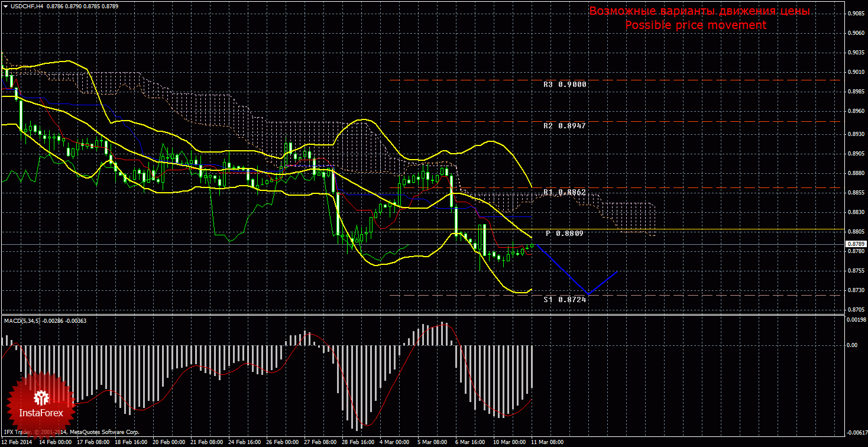Click the 17 Feb 08:00 time label
868x447 pixels.
[92, 442]
